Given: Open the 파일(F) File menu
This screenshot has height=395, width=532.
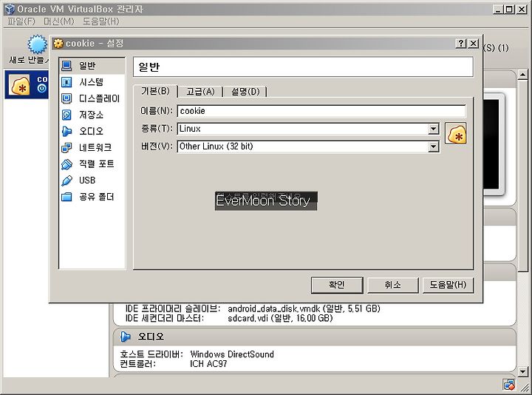Looking at the screenshot, I should (x=21, y=21).
